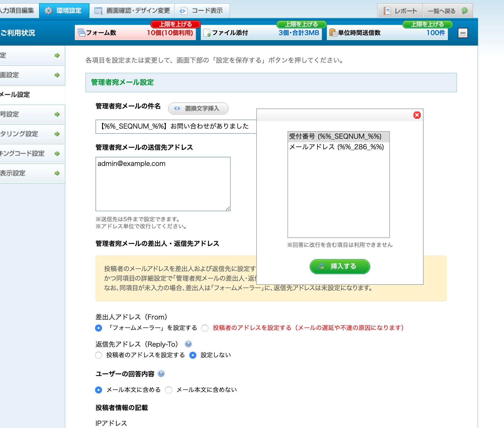The image size is (504, 428).
Task: Expand the 面設定 sidebar arrow
Action: (57, 75)
